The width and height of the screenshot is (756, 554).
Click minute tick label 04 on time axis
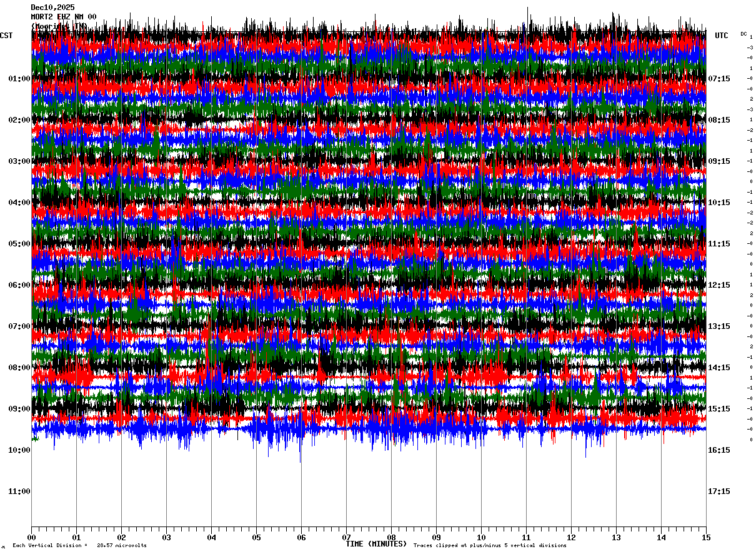click(211, 537)
